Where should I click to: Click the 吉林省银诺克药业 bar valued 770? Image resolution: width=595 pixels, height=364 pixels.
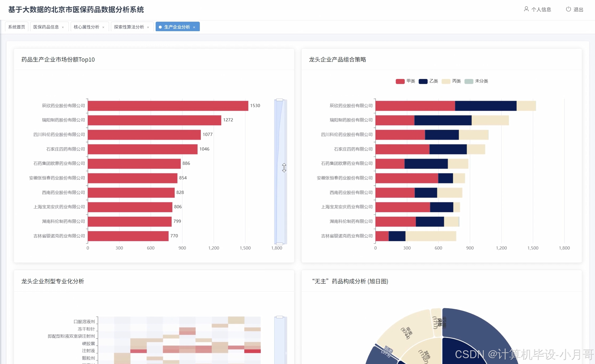pyautogui.click(x=128, y=236)
